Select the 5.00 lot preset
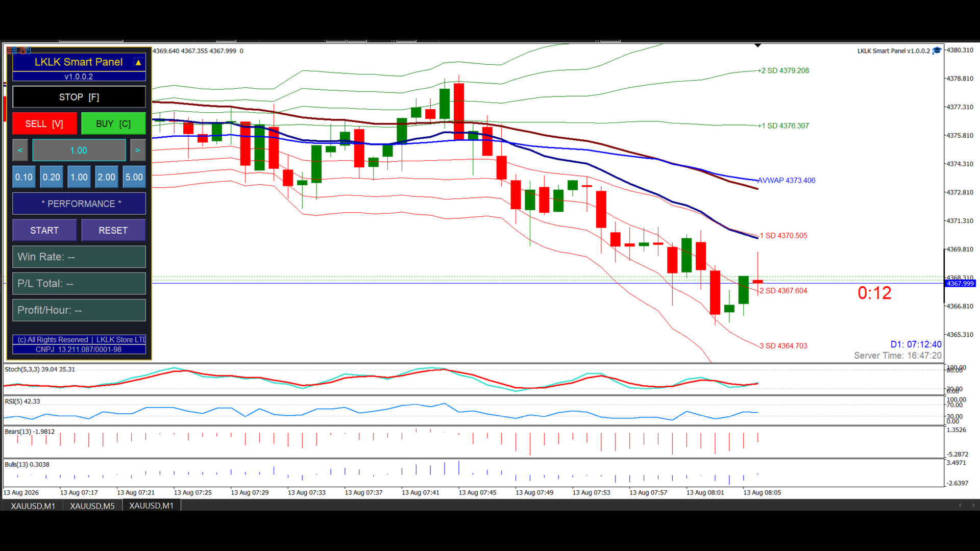Viewport: 980px width, 551px height. [x=134, y=177]
